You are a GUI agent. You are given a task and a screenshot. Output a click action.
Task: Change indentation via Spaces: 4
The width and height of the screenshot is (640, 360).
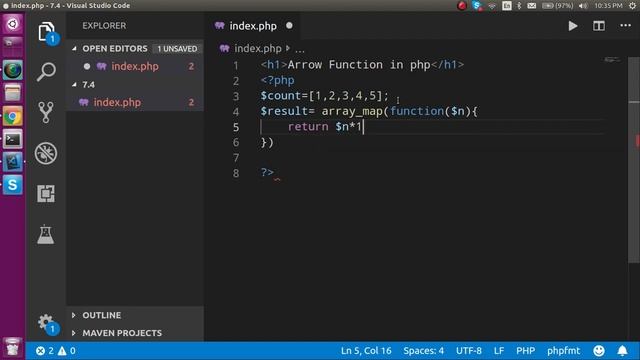pos(423,351)
